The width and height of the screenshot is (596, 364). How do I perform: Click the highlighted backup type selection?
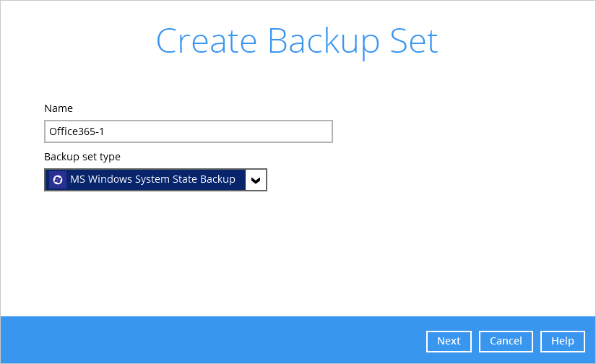click(x=152, y=180)
